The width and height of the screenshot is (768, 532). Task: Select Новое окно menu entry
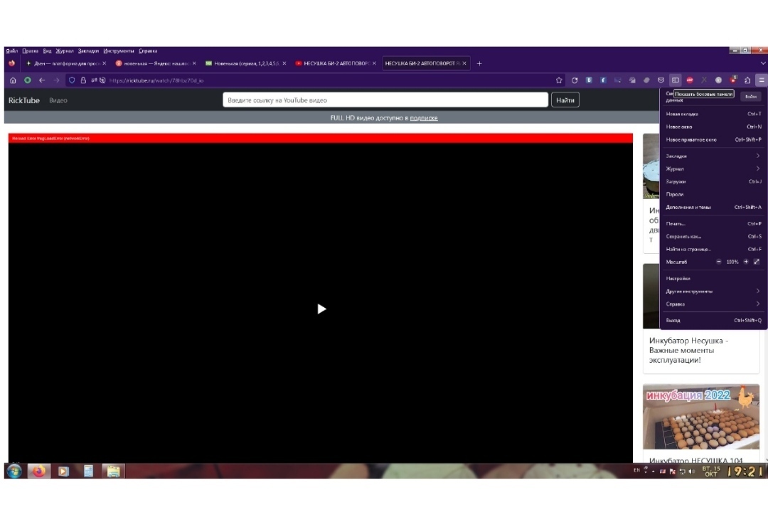pos(713,127)
